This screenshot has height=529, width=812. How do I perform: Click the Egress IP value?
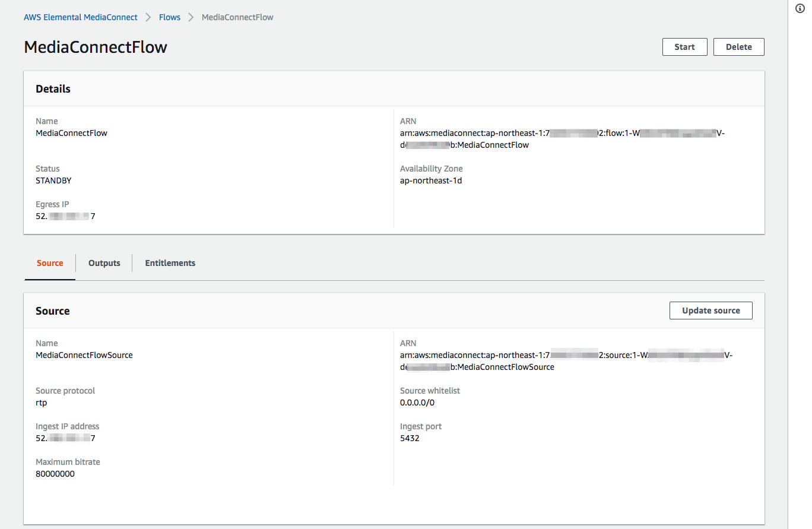pyautogui.click(x=65, y=216)
